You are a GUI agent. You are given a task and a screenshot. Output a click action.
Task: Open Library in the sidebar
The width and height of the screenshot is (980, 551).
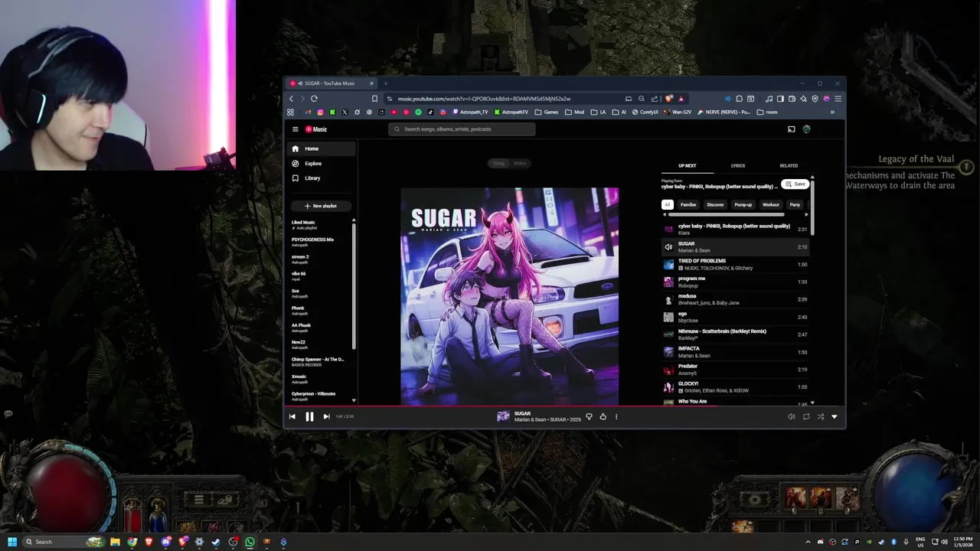pyautogui.click(x=322, y=178)
